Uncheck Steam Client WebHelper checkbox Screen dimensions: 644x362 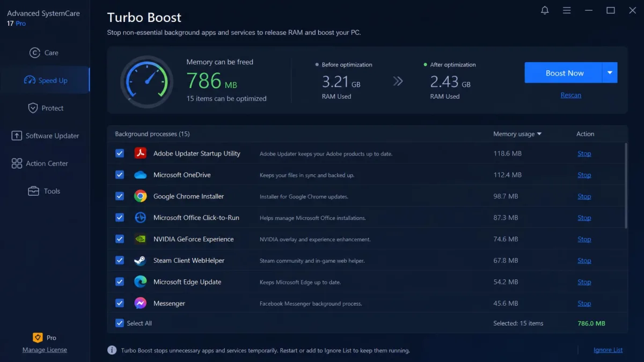120,261
